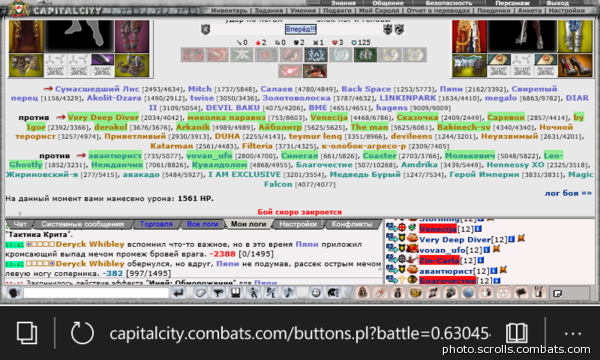Click the browser tabs icon
This screenshot has height=360, width=600.
[27, 333]
